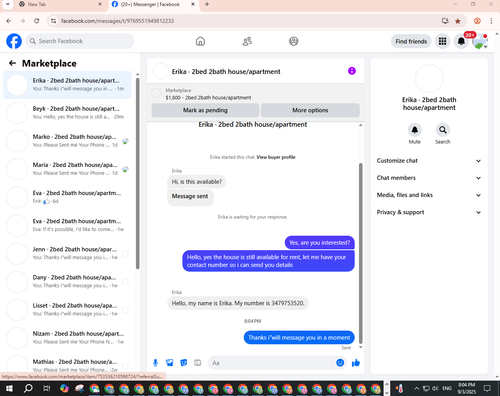Click the conversation list scrollbar
The height and width of the screenshot is (396, 500).
pyautogui.click(x=138, y=173)
